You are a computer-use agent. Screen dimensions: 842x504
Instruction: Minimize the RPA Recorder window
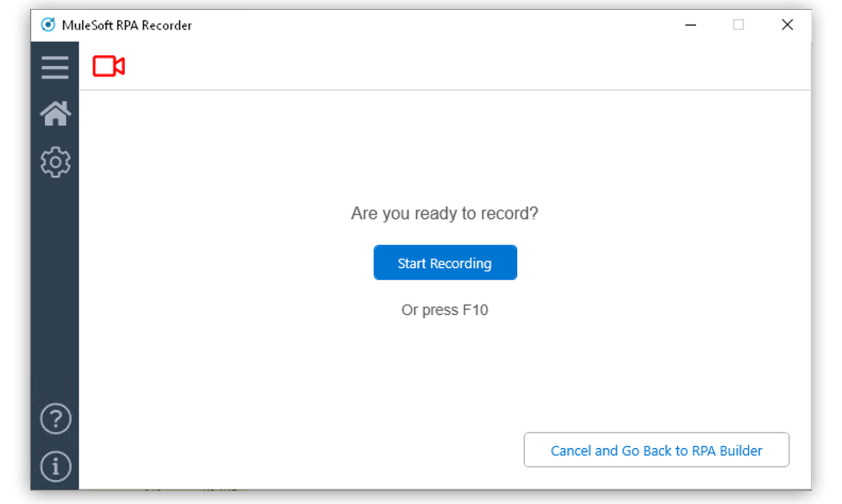pyautogui.click(x=690, y=25)
